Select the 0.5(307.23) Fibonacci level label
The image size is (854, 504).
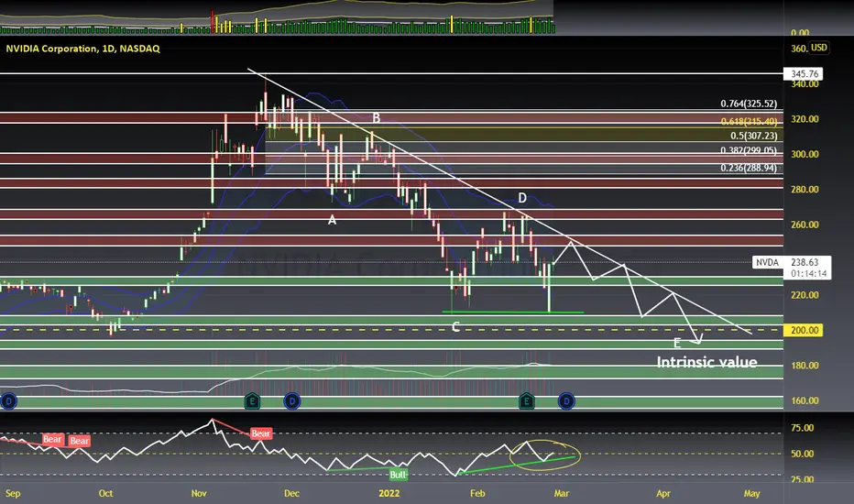pyautogui.click(x=754, y=136)
